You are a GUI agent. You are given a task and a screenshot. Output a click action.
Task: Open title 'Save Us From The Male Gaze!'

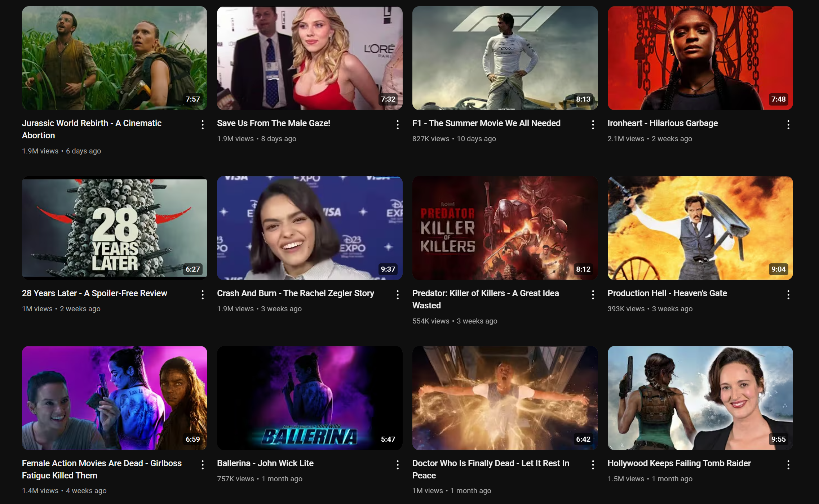point(274,123)
